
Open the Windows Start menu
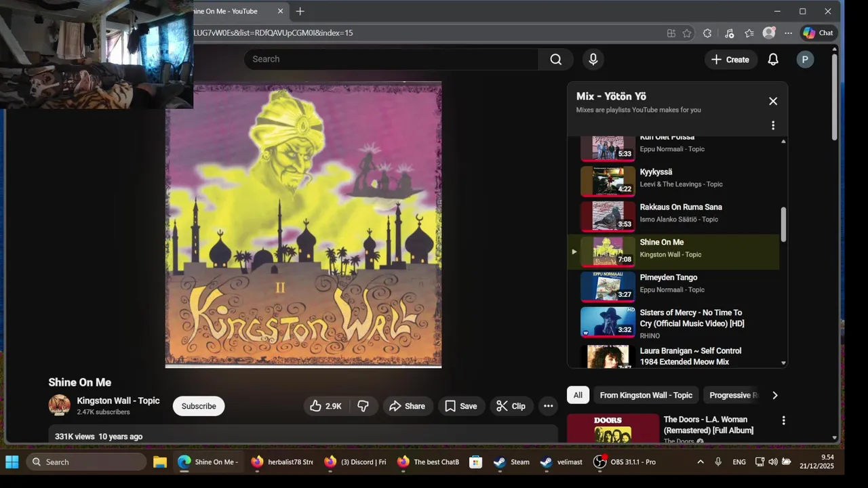click(x=12, y=462)
